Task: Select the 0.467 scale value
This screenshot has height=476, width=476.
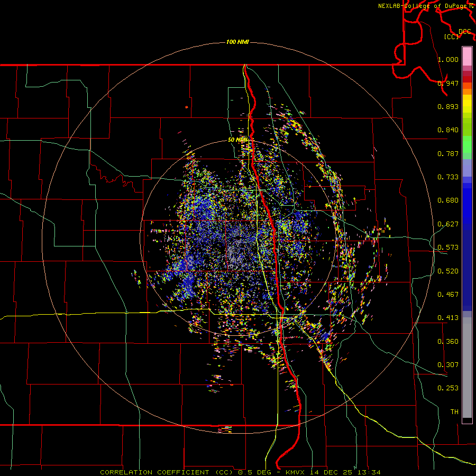Action: 448,295
